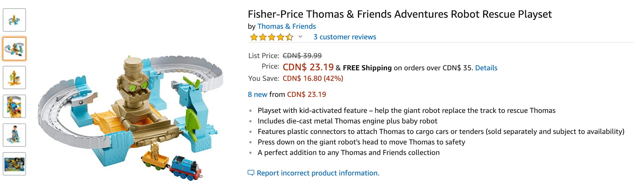Click the blue Thomas engine in image

click(x=186, y=167)
